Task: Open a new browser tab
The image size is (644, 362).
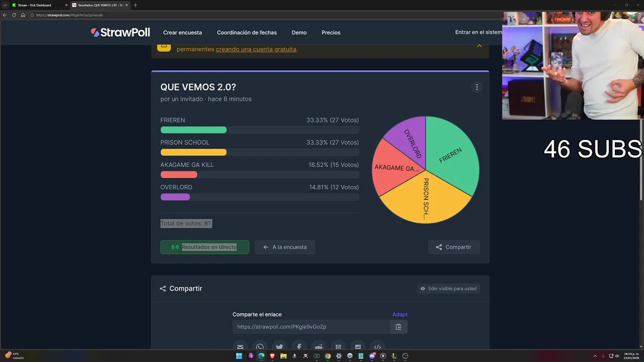Action: [x=135, y=5]
